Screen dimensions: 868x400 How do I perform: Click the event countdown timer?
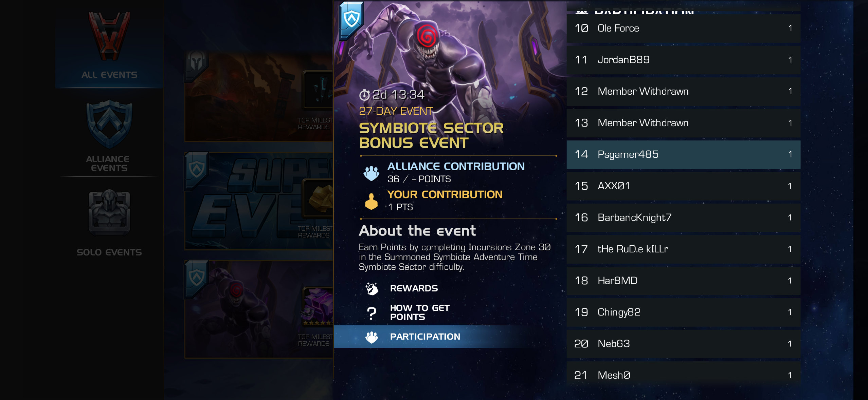coord(392,95)
